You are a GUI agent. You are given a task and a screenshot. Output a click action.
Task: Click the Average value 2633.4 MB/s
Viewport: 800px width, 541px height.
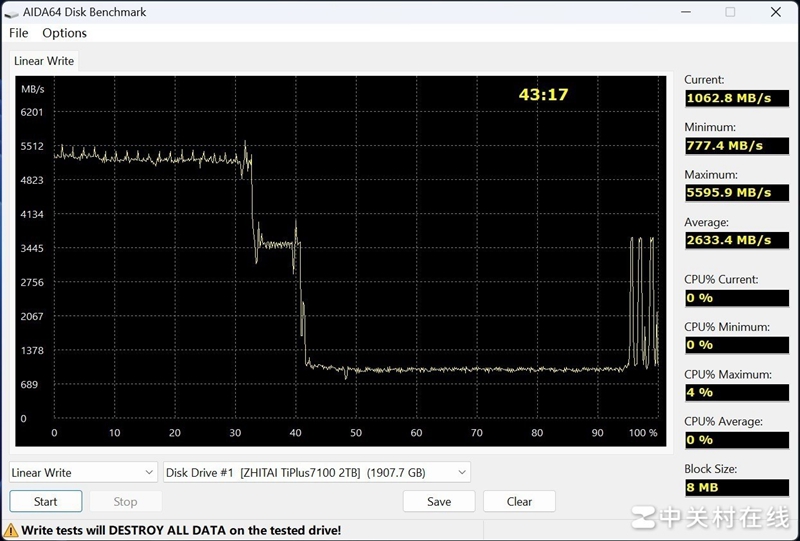click(737, 240)
